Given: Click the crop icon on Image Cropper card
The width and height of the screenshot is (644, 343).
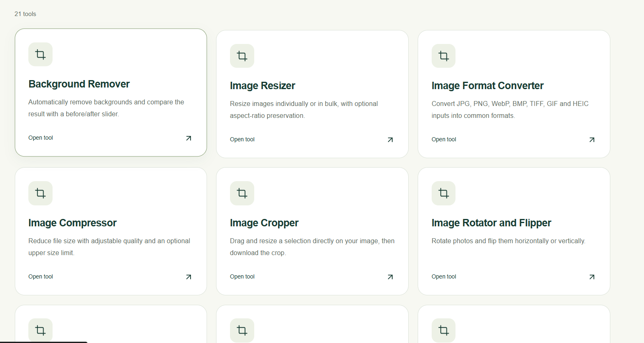Looking at the screenshot, I should [242, 193].
